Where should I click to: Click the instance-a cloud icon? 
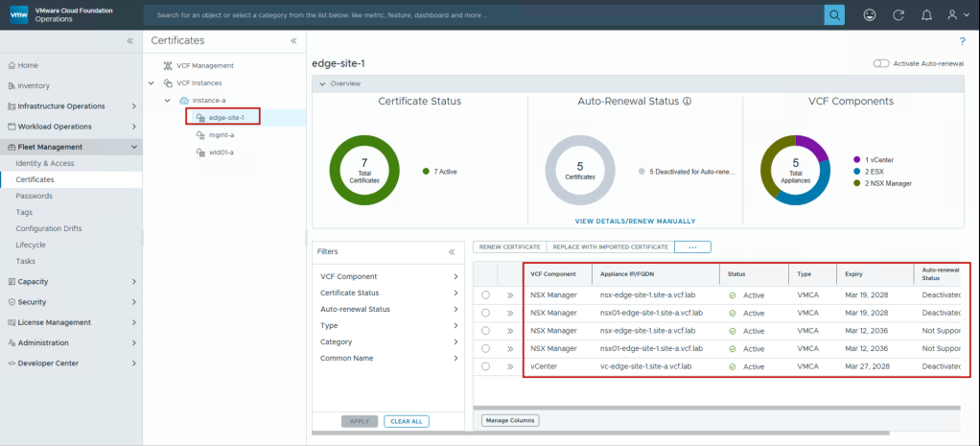click(184, 100)
